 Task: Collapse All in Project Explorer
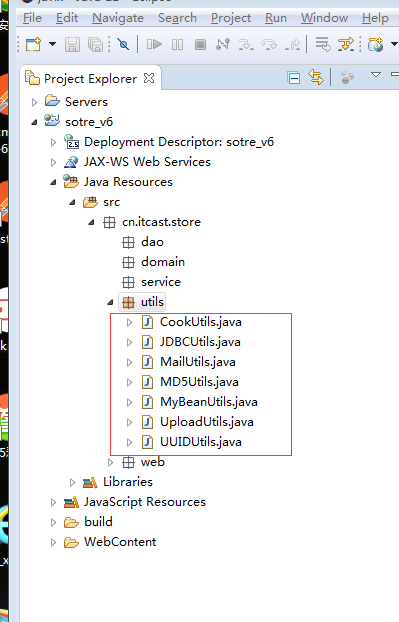[x=293, y=78]
